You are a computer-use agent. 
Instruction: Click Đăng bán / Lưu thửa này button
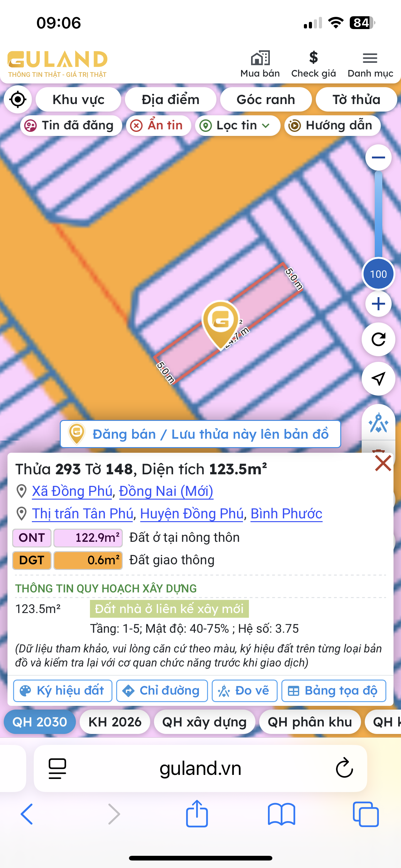(x=200, y=434)
